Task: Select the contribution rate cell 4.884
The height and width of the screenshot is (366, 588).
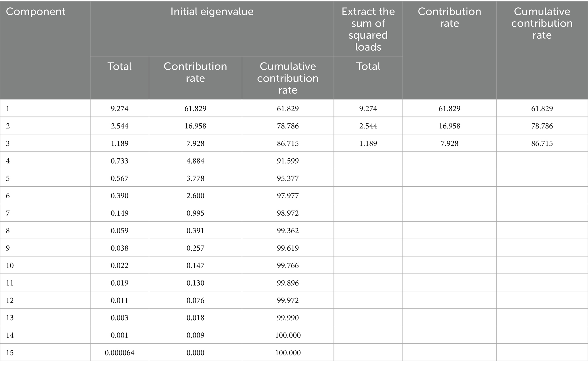Action: tap(195, 161)
